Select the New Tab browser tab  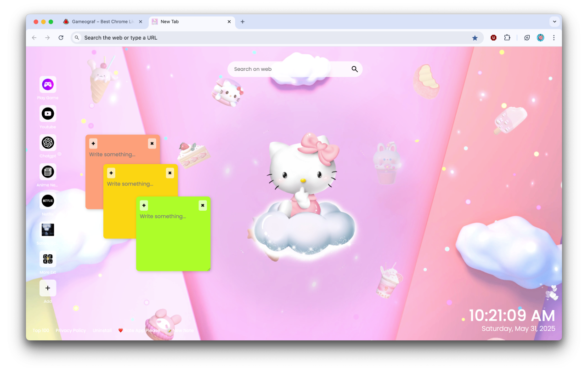(191, 22)
